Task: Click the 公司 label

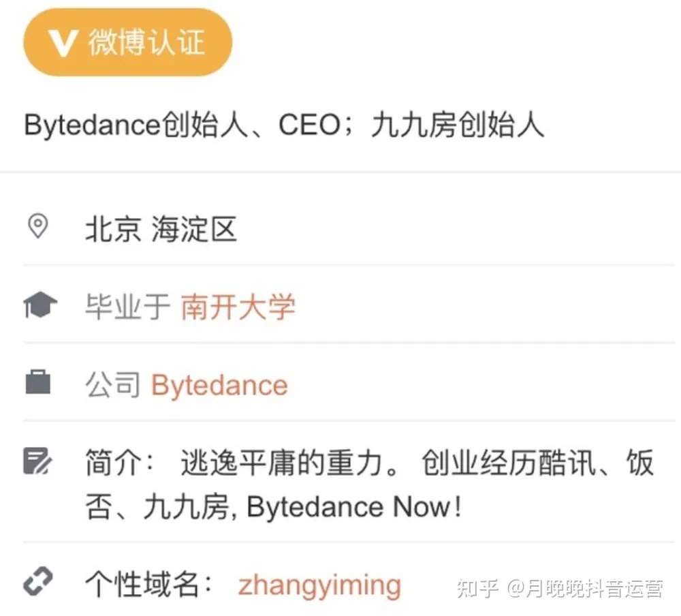Action: pos(113,385)
